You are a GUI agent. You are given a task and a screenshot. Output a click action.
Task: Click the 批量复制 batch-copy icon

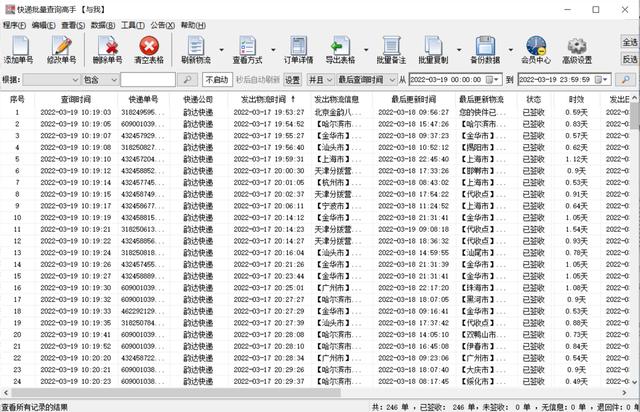tap(433, 49)
